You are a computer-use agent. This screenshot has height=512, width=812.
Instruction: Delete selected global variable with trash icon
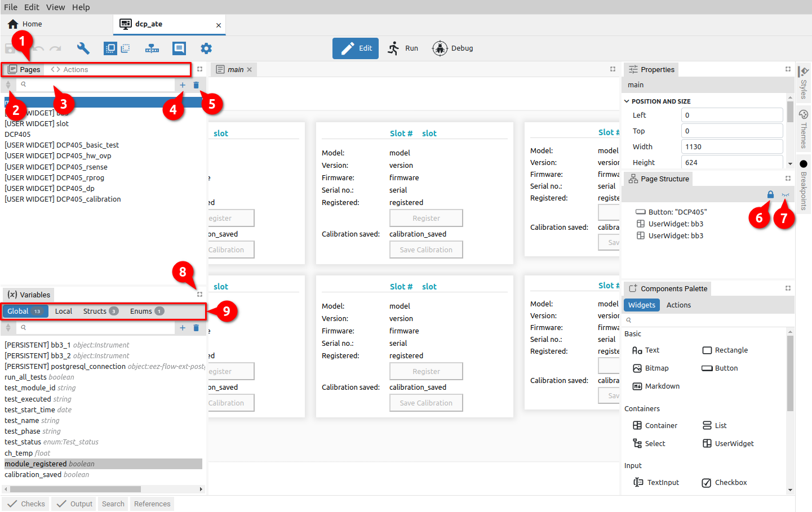coord(196,328)
